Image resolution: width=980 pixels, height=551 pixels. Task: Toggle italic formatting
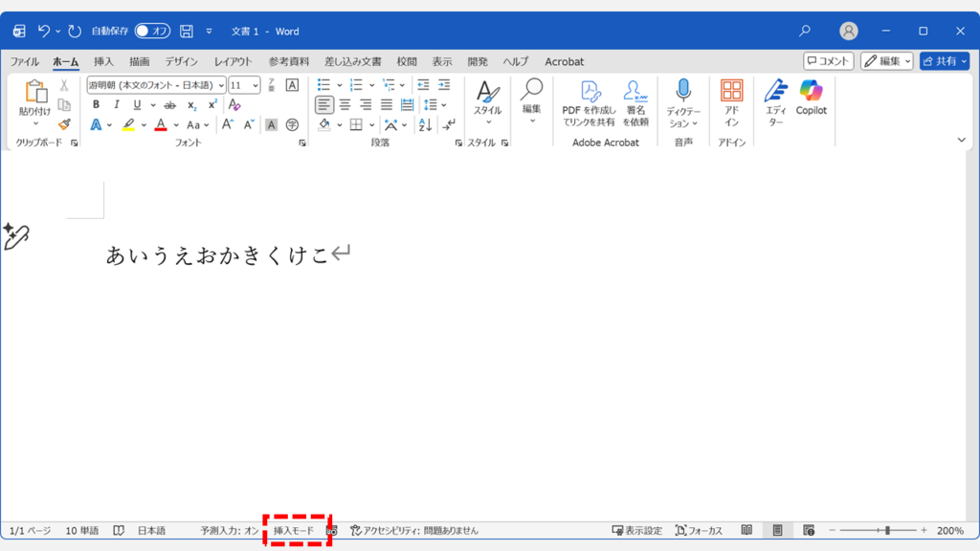click(117, 104)
